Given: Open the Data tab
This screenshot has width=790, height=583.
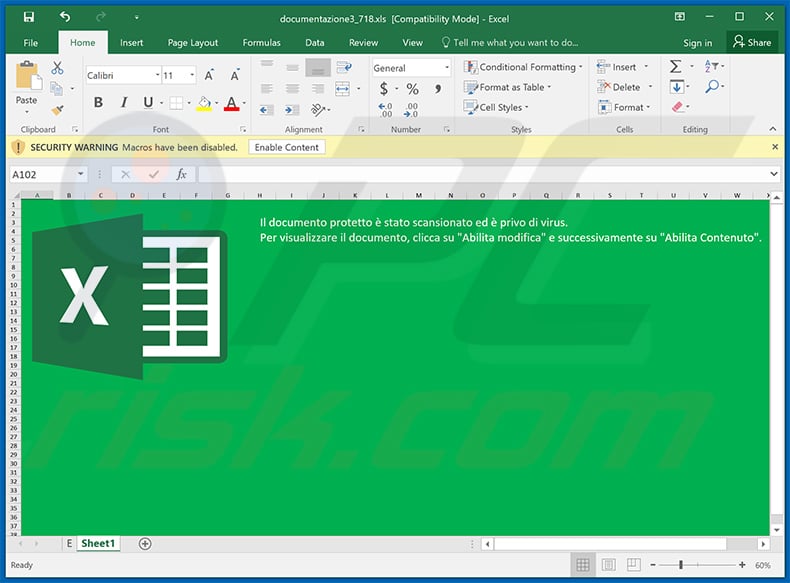Looking at the screenshot, I should 314,43.
